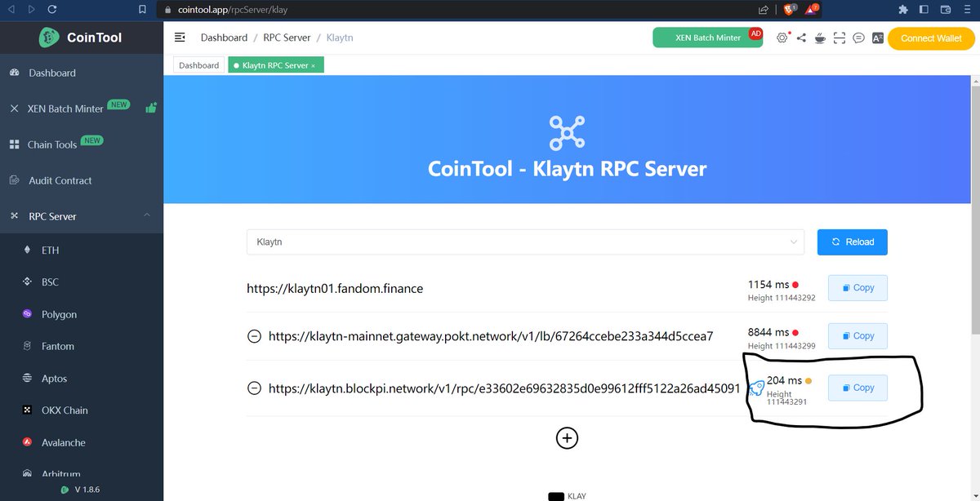The width and height of the screenshot is (980, 501).
Task: Expand the sidebar hamburger menu
Action: (179, 37)
